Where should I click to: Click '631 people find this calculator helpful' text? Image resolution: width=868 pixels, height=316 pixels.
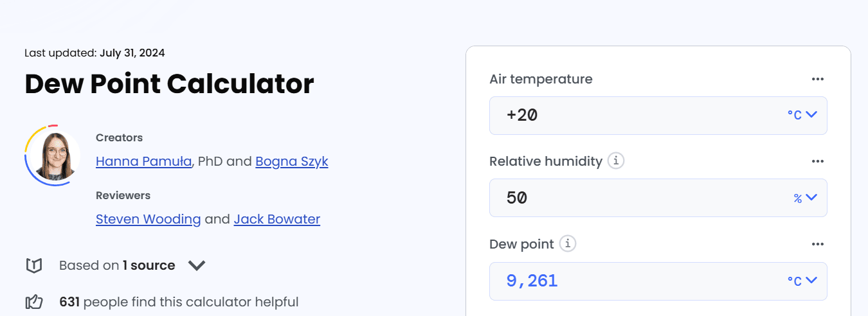[x=179, y=302]
